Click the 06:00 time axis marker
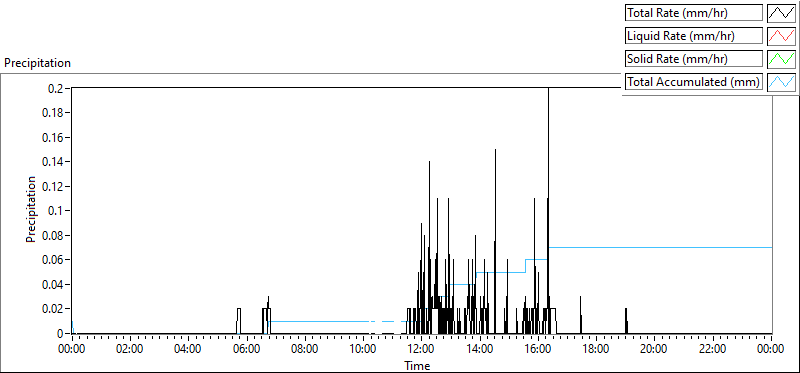800x373 pixels. (247, 350)
